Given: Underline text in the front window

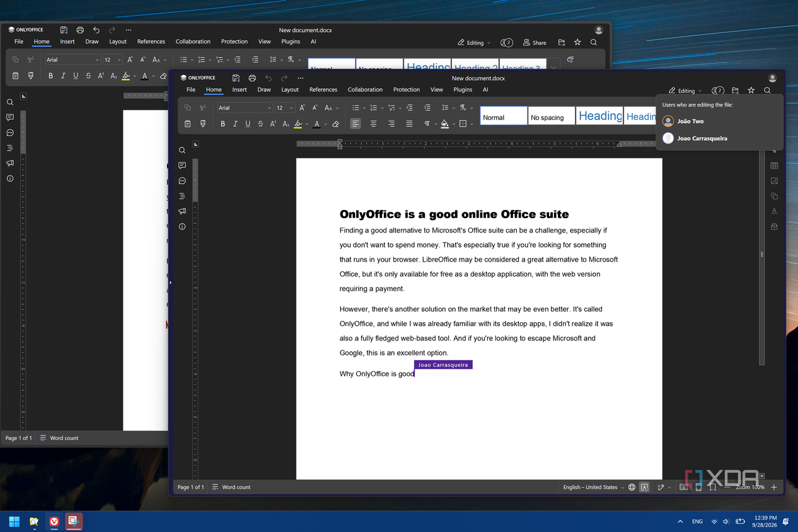Looking at the screenshot, I should pyautogui.click(x=248, y=124).
